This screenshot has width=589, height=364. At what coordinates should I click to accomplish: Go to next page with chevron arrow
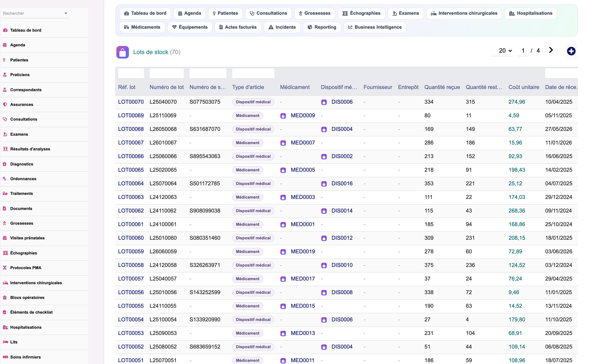[x=551, y=50]
